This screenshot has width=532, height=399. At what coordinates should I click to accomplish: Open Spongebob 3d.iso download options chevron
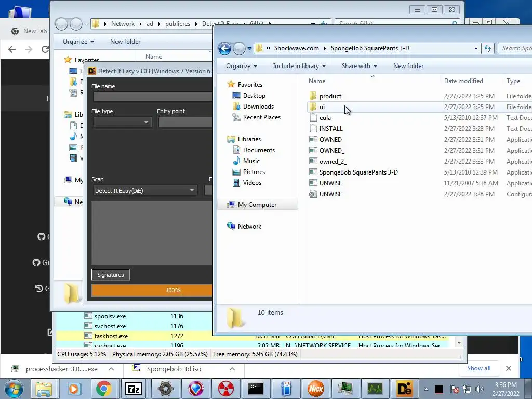(232, 369)
